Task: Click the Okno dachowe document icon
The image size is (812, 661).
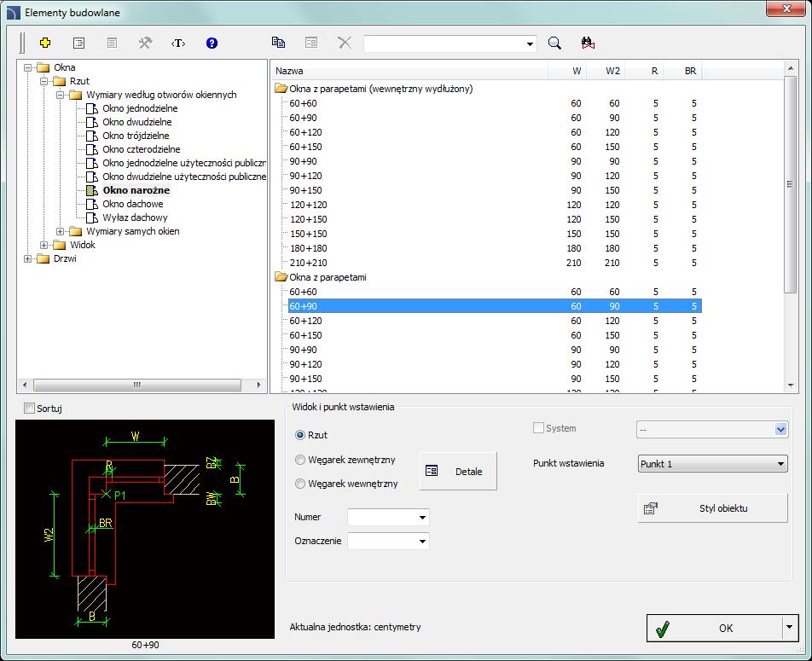Action: [x=91, y=204]
